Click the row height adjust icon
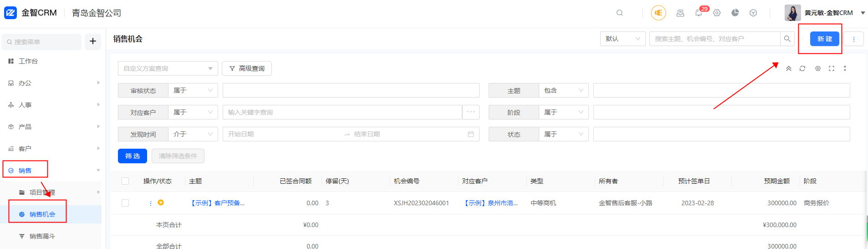Screen dimensions: 868x249 [845, 68]
